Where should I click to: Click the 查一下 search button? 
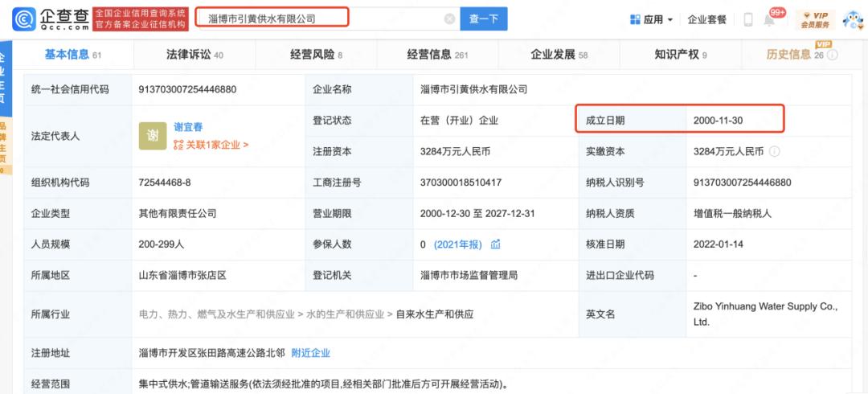pyautogui.click(x=483, y=18)
